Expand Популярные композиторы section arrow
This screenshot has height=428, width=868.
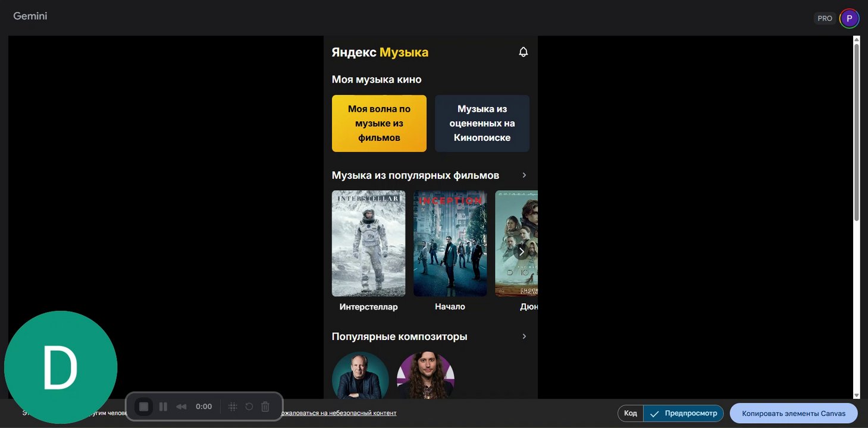click(524, 336)
